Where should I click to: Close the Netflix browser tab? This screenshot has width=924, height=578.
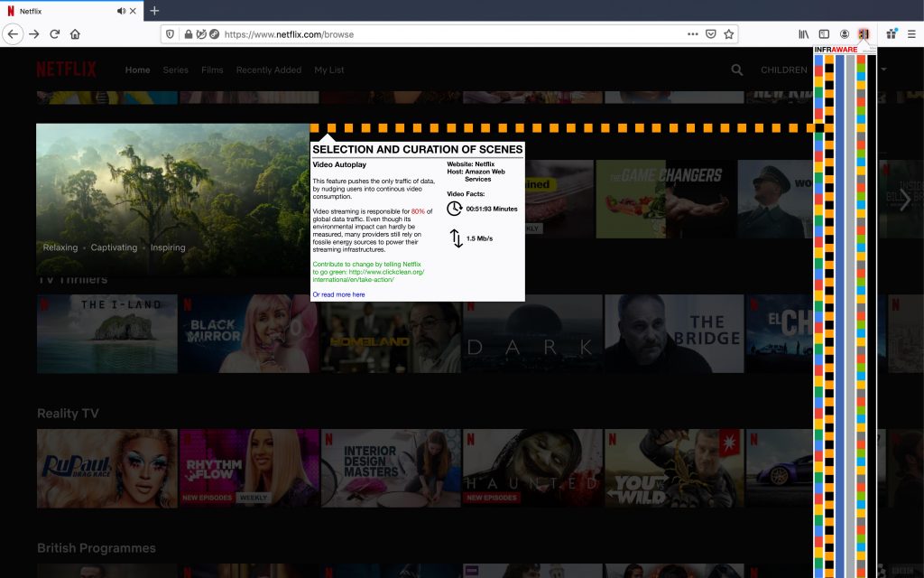tap(133, 11)
